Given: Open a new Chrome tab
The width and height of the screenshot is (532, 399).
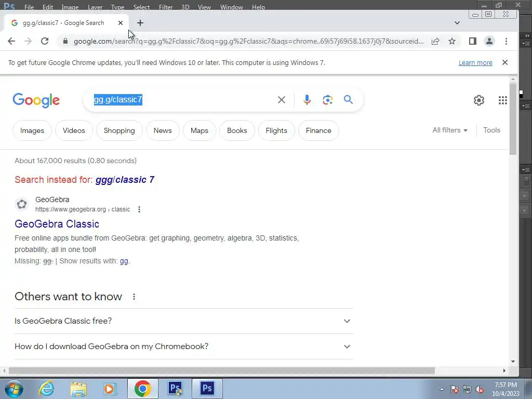Looking at the screenshot, I should [x=140, y=23].
